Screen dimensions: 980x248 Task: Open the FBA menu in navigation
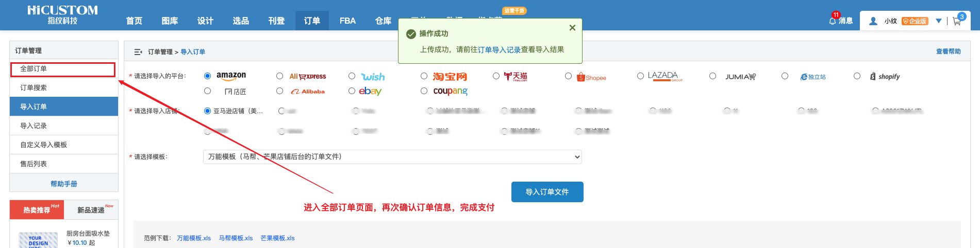[x=347, y=21]
